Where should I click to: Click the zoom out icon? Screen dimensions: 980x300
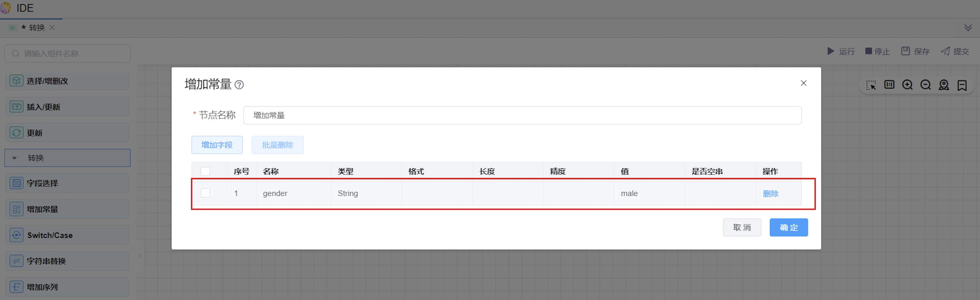[926, 85]
